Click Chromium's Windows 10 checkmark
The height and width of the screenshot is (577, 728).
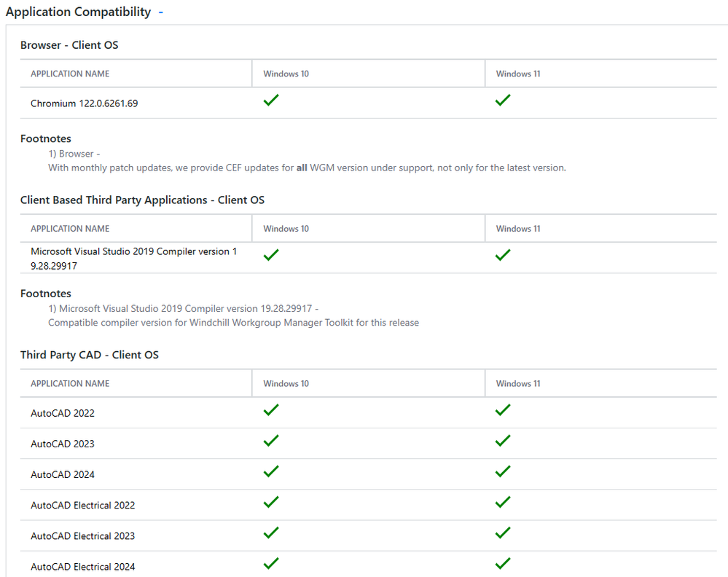271,101
